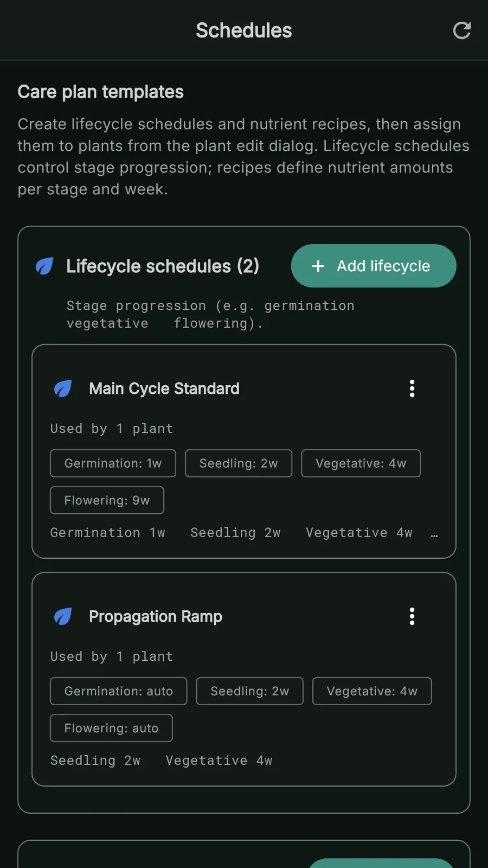
Task: Open the Propagation Ramp schedule title
Action: 155,616
